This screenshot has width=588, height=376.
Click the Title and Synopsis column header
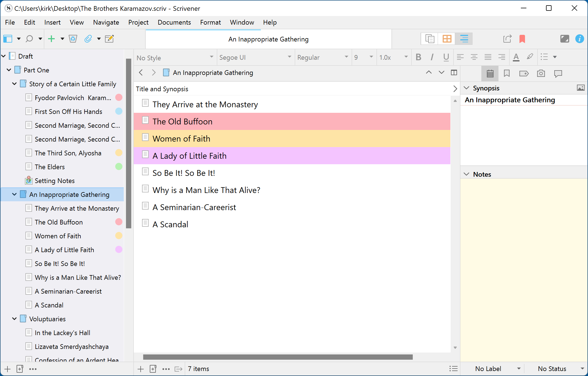tap(162, 89)
